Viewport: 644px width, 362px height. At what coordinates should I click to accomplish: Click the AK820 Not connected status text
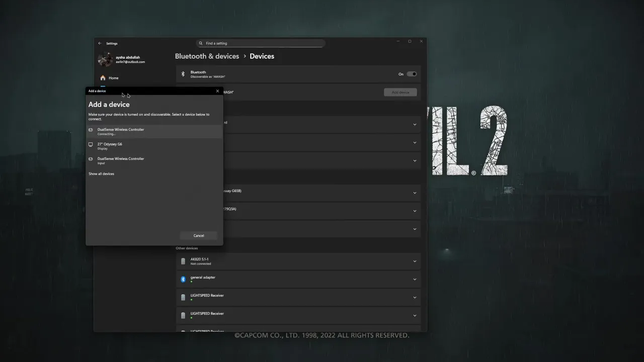201,263
